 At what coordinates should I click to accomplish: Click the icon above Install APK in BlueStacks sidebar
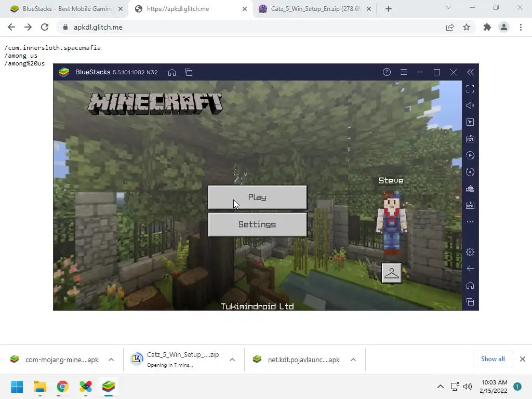[470, 189]
